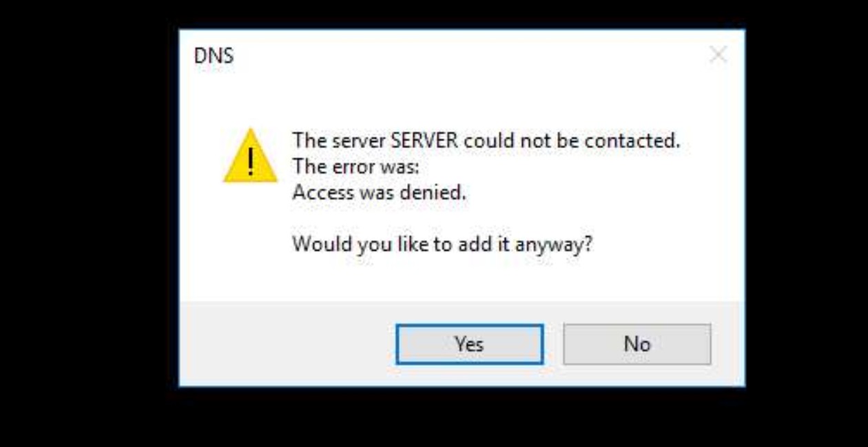Choose No in the DNS warning prompt
The height and width of the screenshot is (447, 868).
pos(637,344)
